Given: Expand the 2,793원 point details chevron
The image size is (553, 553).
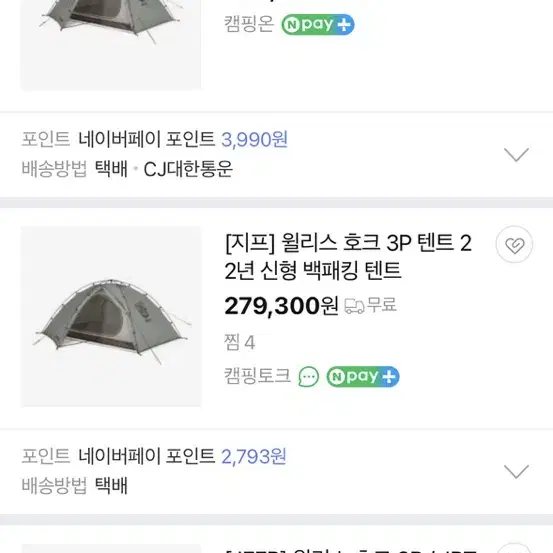Looking at the screenshot, I should [x=516, y=472].
